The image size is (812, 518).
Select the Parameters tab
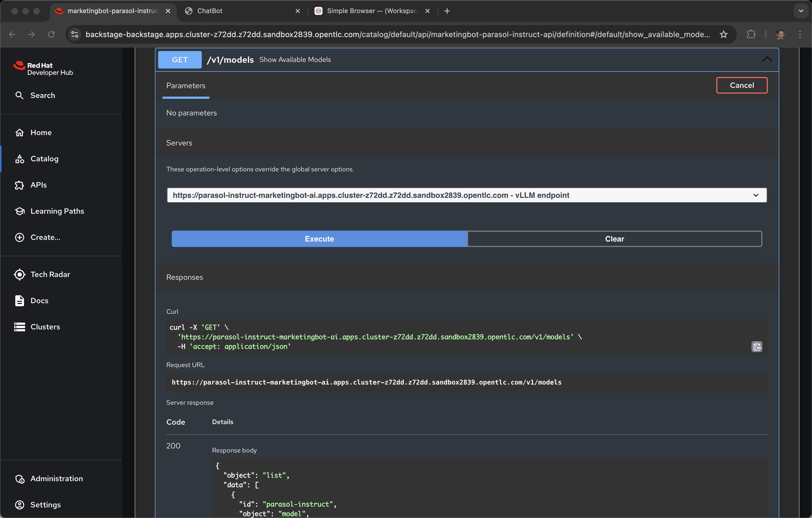(185, 86)
